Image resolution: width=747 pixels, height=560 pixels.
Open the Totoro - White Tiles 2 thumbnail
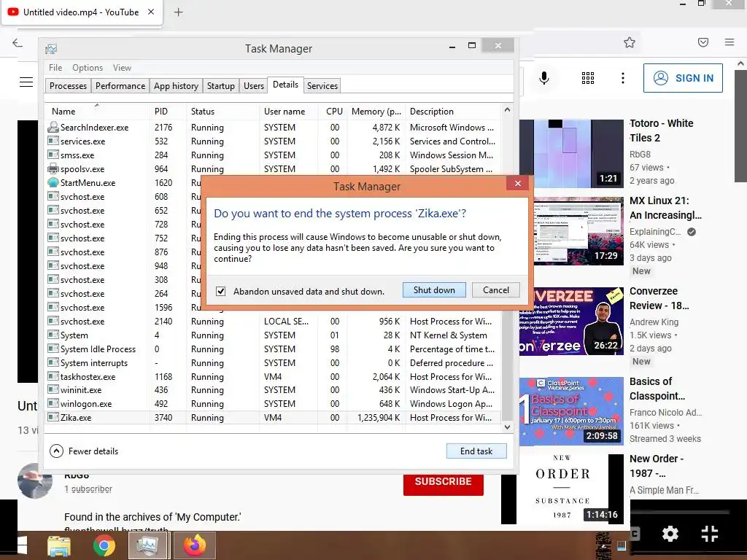coord(571,153)
